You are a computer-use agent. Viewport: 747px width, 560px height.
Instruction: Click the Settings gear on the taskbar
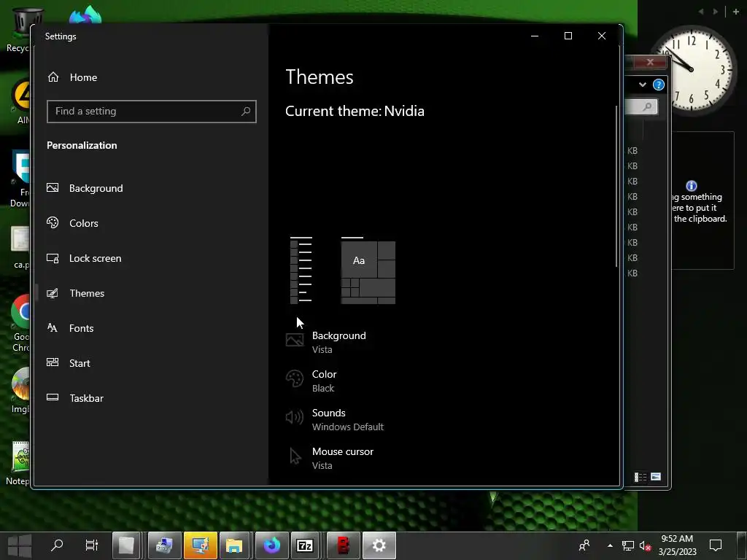click(379, 545)
